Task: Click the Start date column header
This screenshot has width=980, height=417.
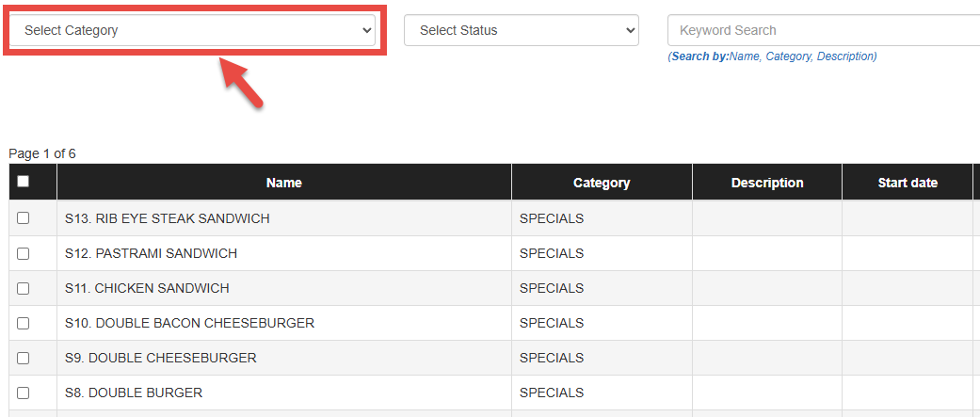Action: (x=908, y=183)
